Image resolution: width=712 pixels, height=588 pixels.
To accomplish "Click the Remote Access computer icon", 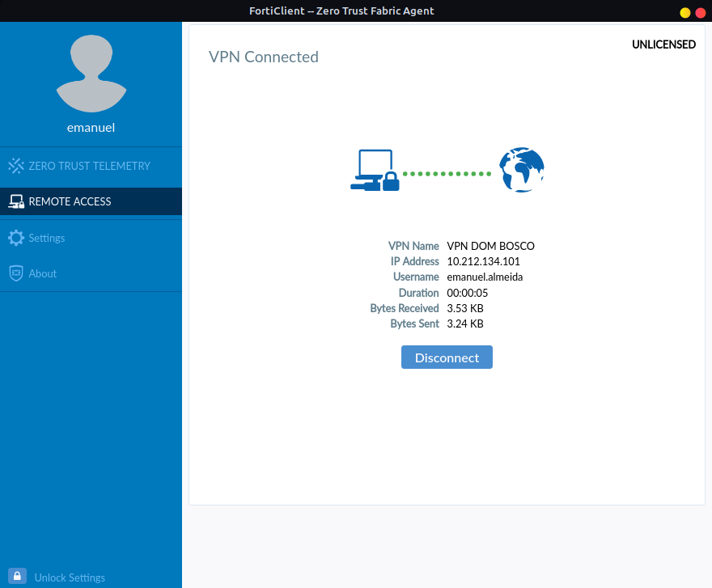I will pos(16,201).
